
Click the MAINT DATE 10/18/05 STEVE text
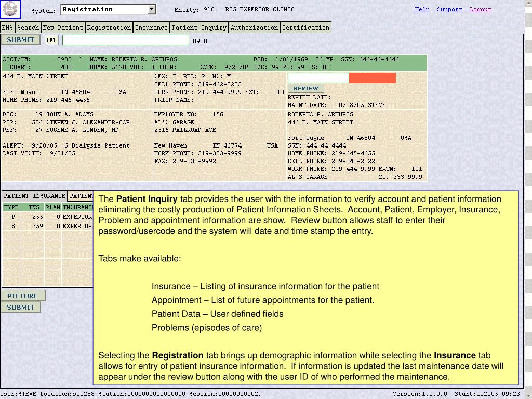click(x=337, y=105)
